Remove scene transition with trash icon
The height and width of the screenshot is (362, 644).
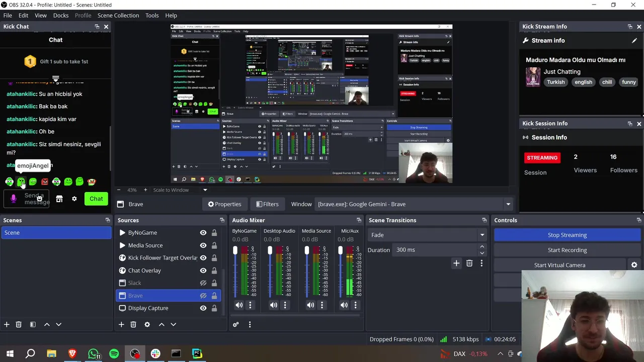pos(469,263)
